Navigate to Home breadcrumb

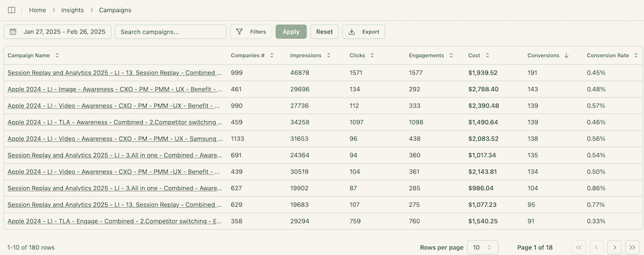tap(37, 10)
